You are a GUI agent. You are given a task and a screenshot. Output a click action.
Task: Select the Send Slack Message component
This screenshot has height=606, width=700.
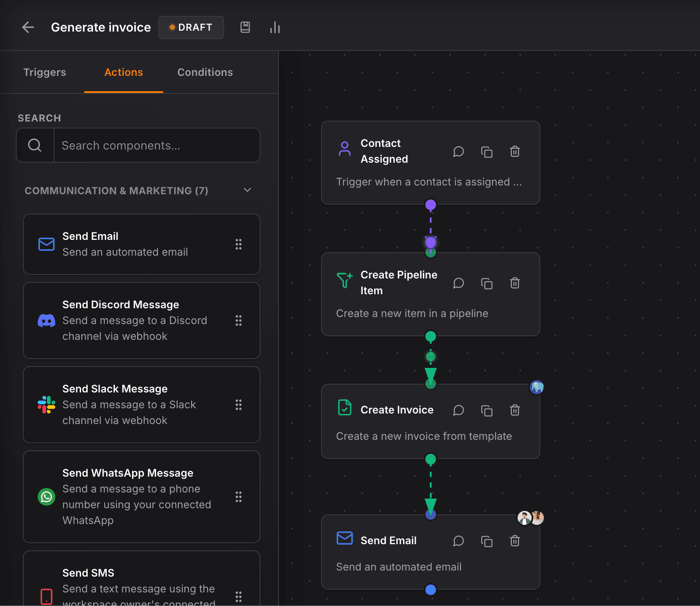142,405
